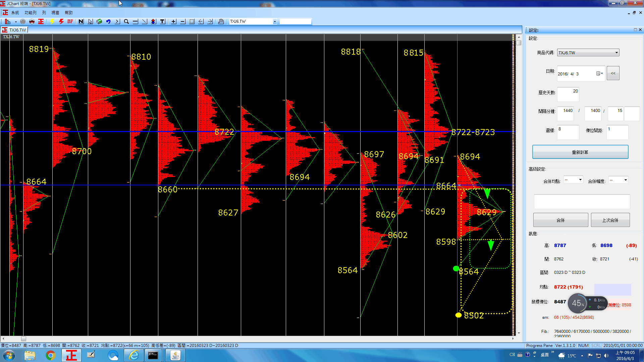Click the 重新計算 recalculate button

tap(580, 152)
